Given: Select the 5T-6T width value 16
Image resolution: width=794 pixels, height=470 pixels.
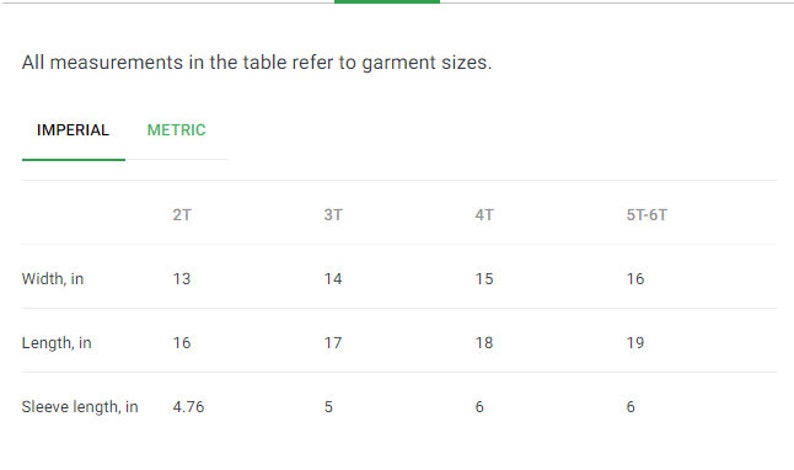Looking at the screenshot, I should (636, 279).
